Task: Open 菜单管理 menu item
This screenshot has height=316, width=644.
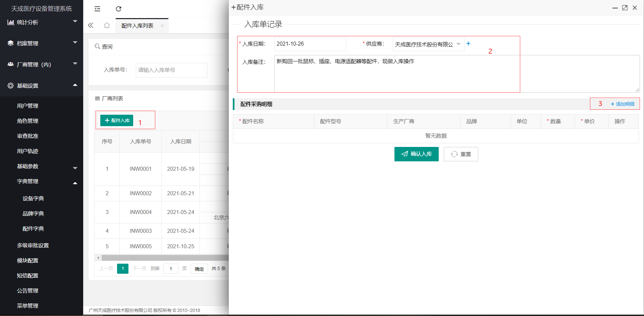Action: pos(28,306)
